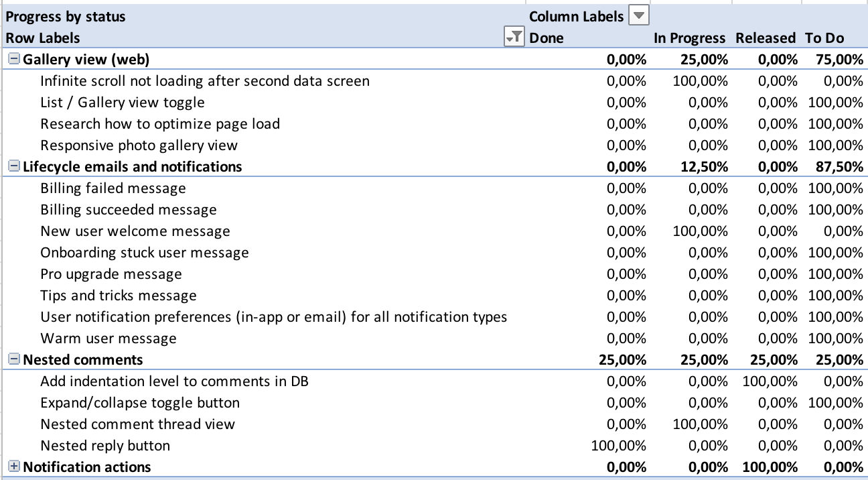The width and height of the screenshot is (868, 480).
Task: Select Lifecycle emails and notifications label
Action: (x=133, y=167)
